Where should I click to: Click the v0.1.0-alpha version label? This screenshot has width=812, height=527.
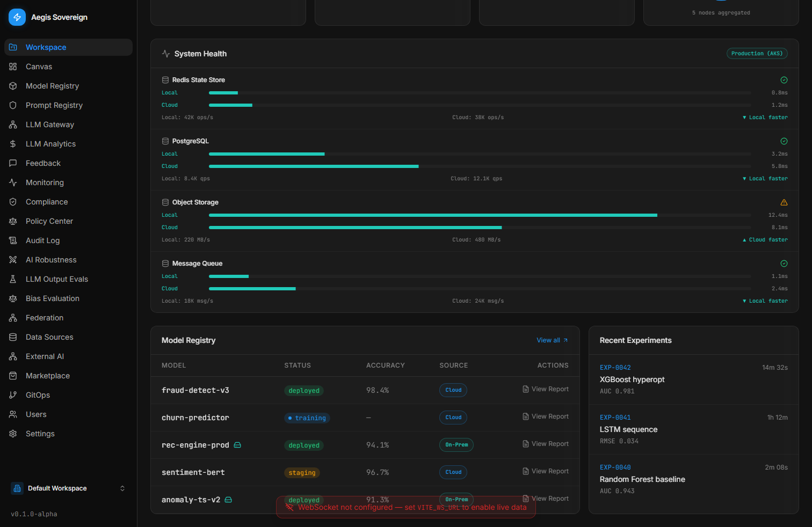click(34, 514)
